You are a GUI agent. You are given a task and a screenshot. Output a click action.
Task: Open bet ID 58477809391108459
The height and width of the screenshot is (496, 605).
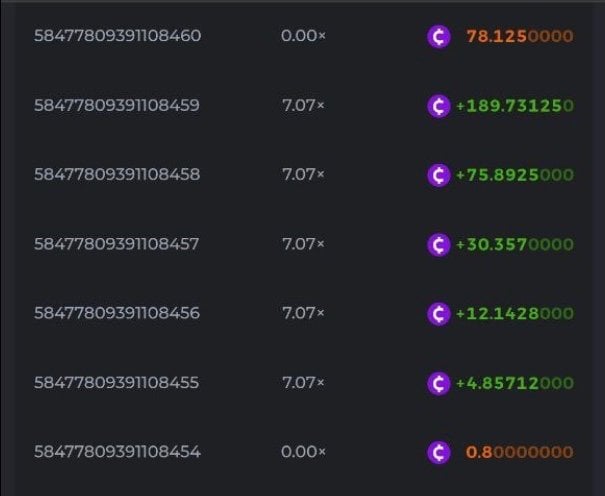(117, 106)
